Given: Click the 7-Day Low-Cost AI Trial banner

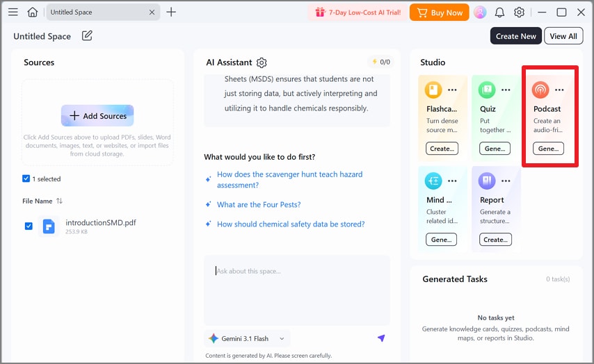Looking at the screenshot, I should click(x=358, y=13).
